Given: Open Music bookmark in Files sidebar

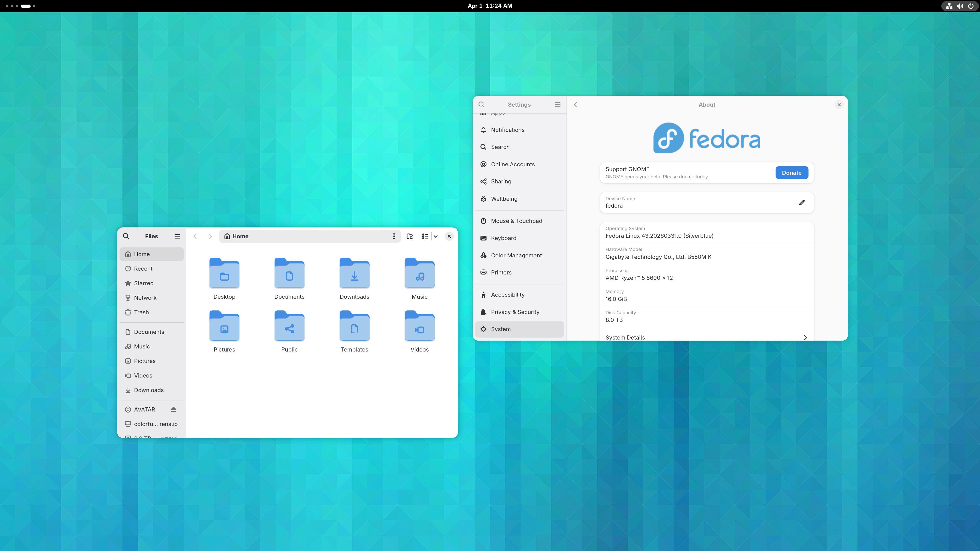Looking at the screenshot, I should pyautogui.click(x=151, y=346).
